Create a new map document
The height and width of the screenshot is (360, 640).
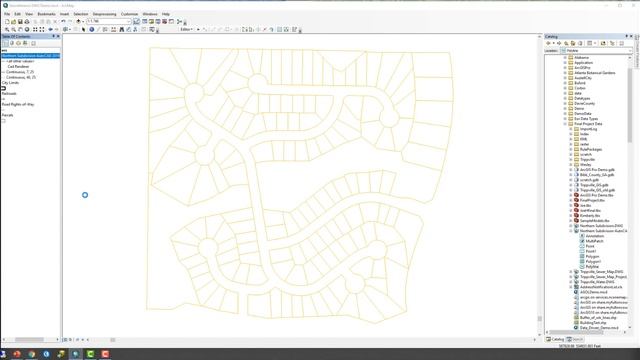point(7,22)
